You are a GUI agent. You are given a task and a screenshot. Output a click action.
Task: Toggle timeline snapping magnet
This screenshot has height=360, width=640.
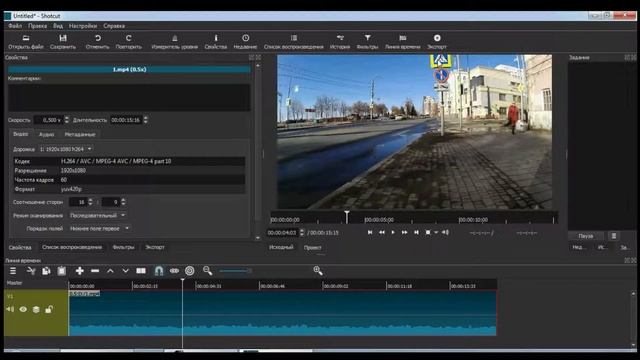coord(159,271)
